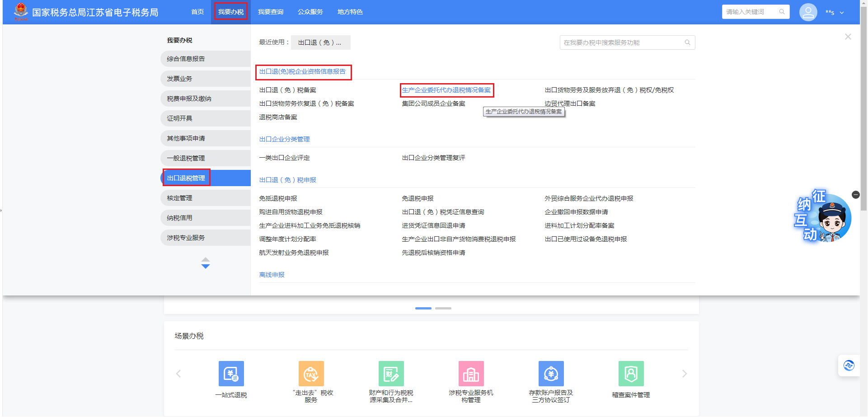Switch to second carousel page indicator
This screenshot has width=868, height=417.
point(443,308)
